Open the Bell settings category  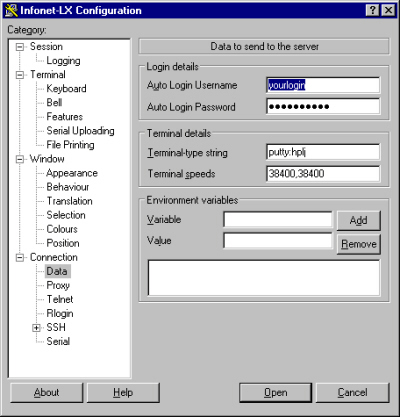coord(54,102)
